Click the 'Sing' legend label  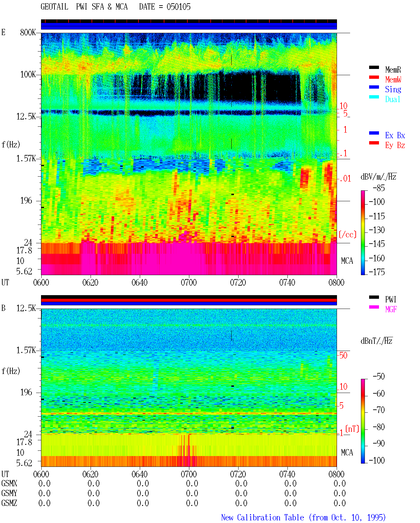pyautogui.click(x=393, y=89)
